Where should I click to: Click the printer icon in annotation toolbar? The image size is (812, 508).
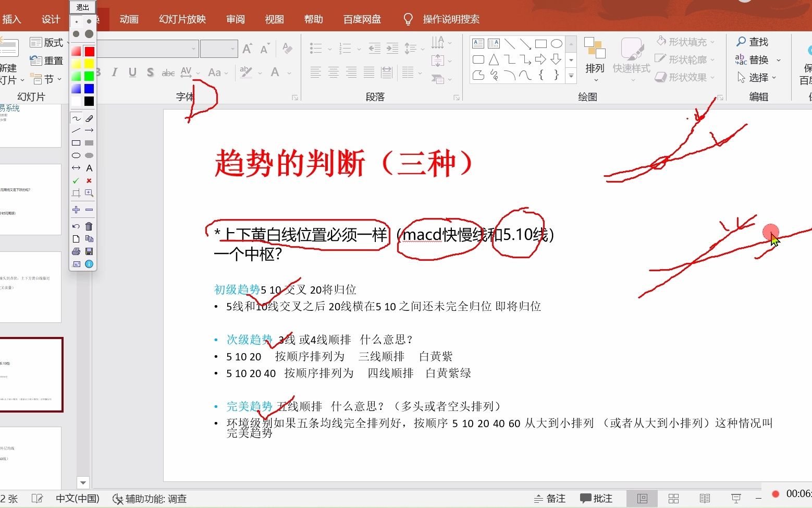pos(76,251)
